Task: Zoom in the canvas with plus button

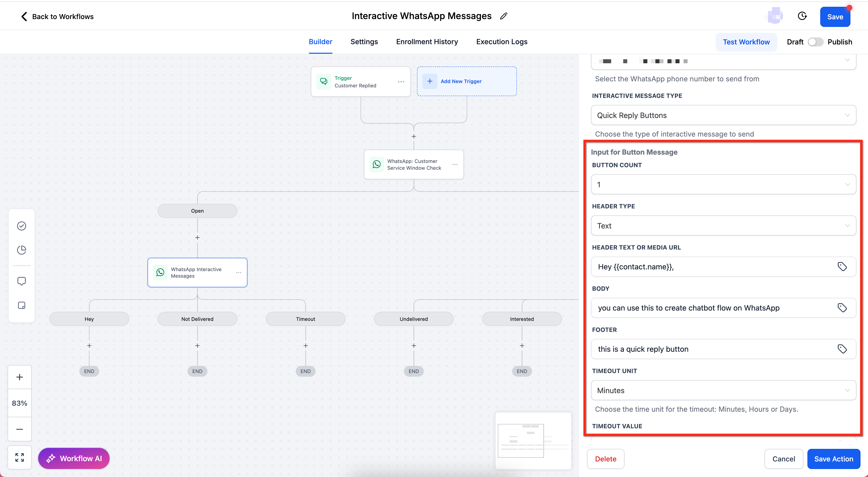Action: [x=20, y=377]
